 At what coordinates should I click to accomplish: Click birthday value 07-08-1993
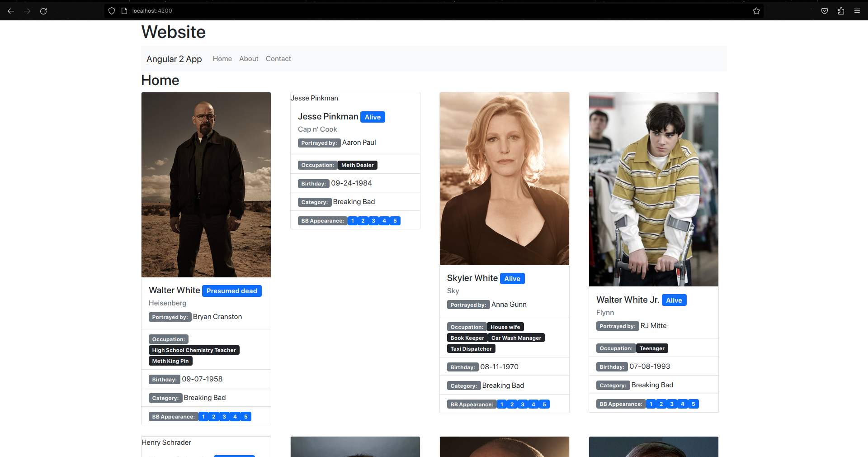click(650, 367)
